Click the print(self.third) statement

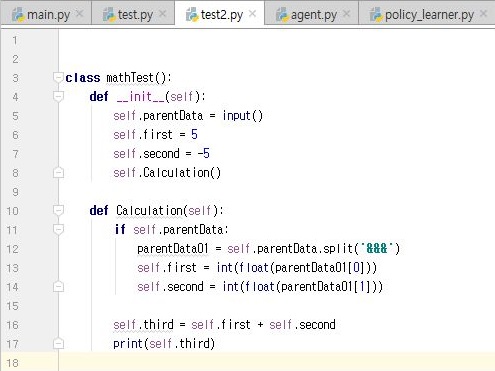tap(164, 344)
